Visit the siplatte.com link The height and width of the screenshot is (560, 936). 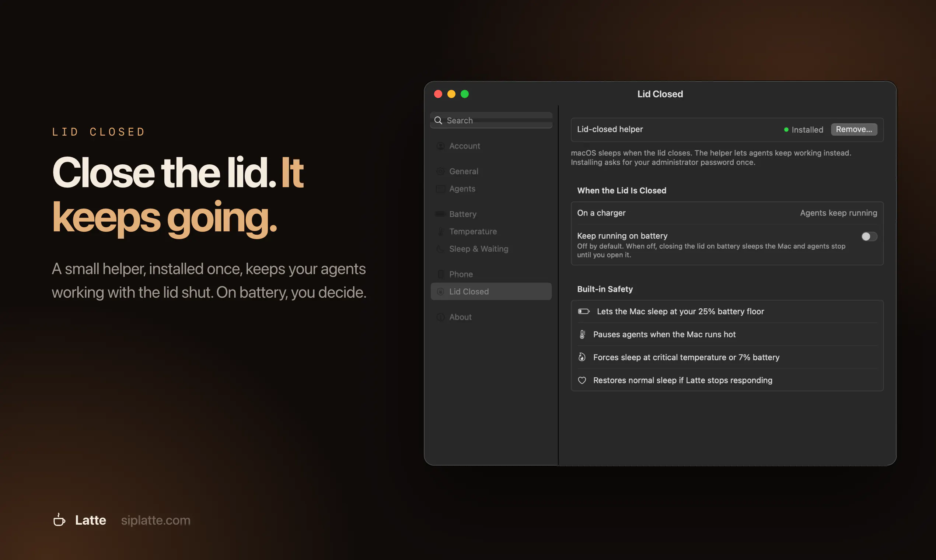point(156,520)
